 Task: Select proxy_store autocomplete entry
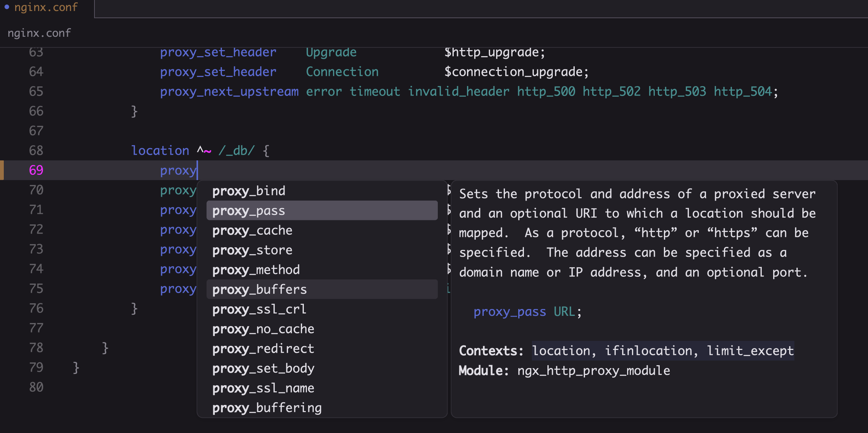click(x=252, y=250)
